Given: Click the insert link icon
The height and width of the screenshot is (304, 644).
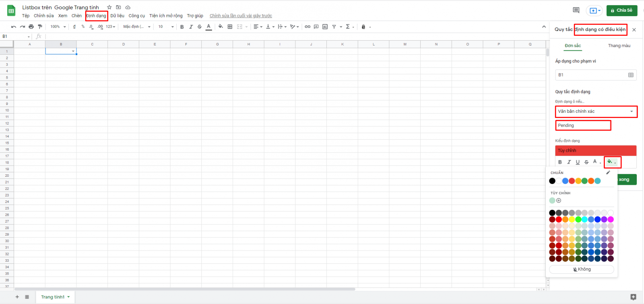Looking at the screenshot, I should 308,27.
